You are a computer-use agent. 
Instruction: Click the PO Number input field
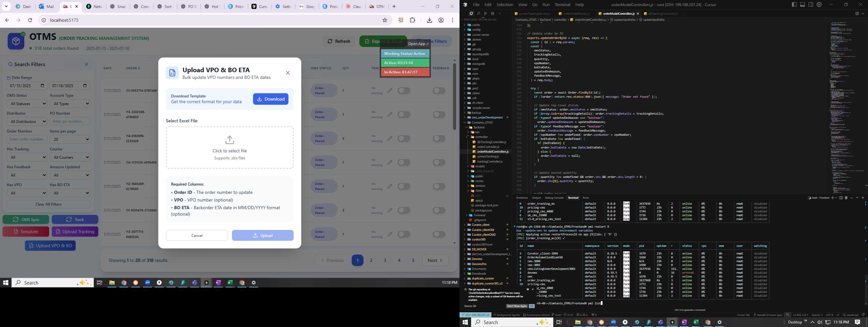(70, 121)
